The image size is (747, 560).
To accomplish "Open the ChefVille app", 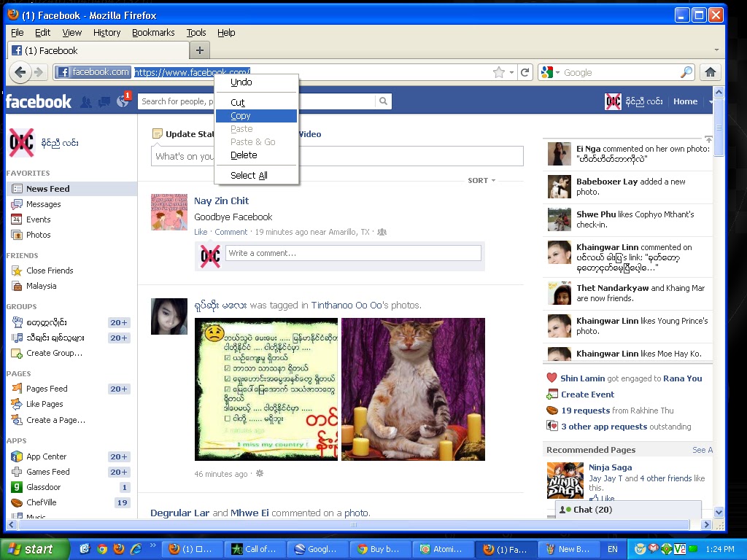I will pyautogui.click(x=41, y=502).
